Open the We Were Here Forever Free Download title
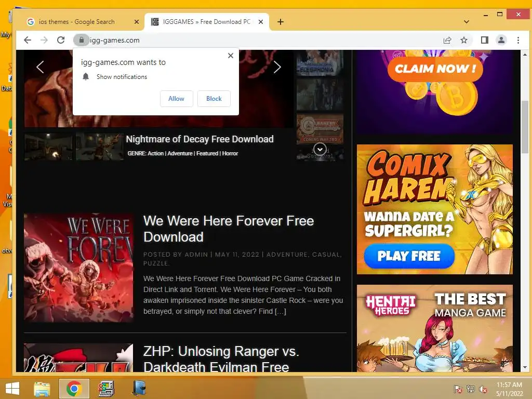The image size is (532, 399). pos(229,229)
